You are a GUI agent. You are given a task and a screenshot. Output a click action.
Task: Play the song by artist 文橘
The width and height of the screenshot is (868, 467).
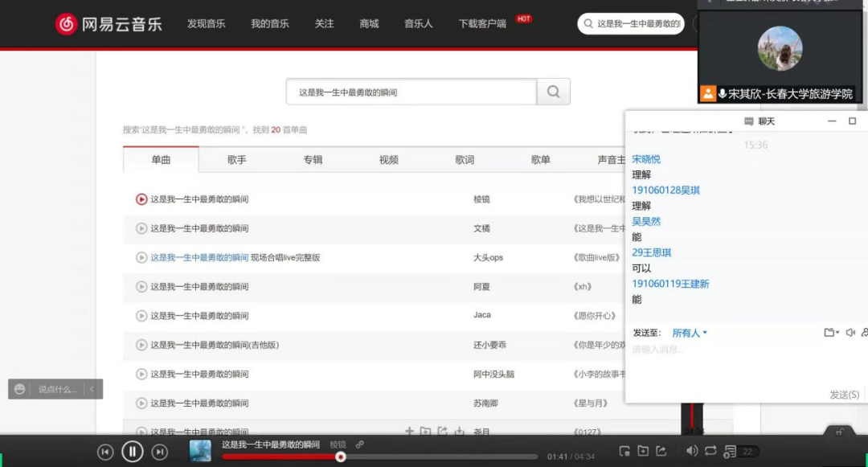click(x=141, y=228)
